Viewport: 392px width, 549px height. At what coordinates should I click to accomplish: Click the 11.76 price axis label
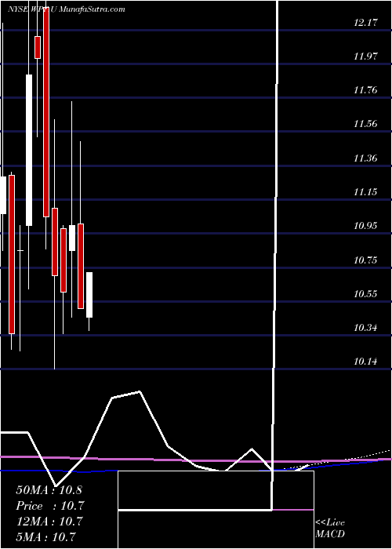[x=366, y=90]
